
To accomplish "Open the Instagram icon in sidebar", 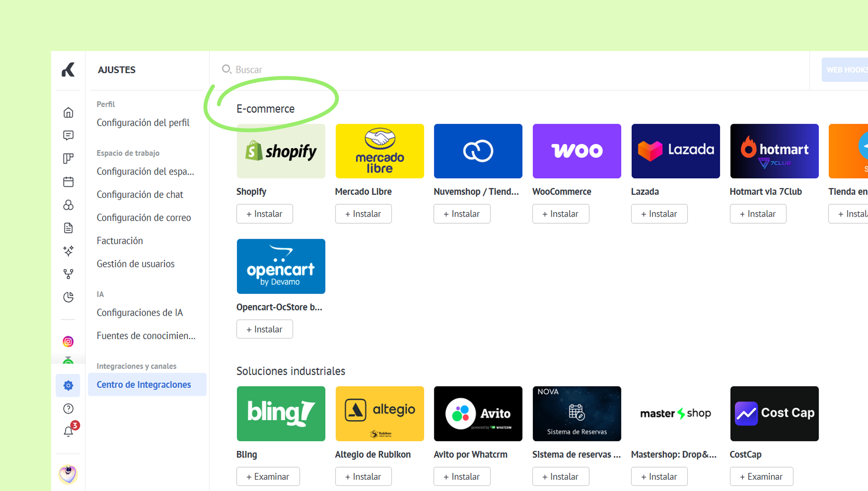I will [68, 341].
